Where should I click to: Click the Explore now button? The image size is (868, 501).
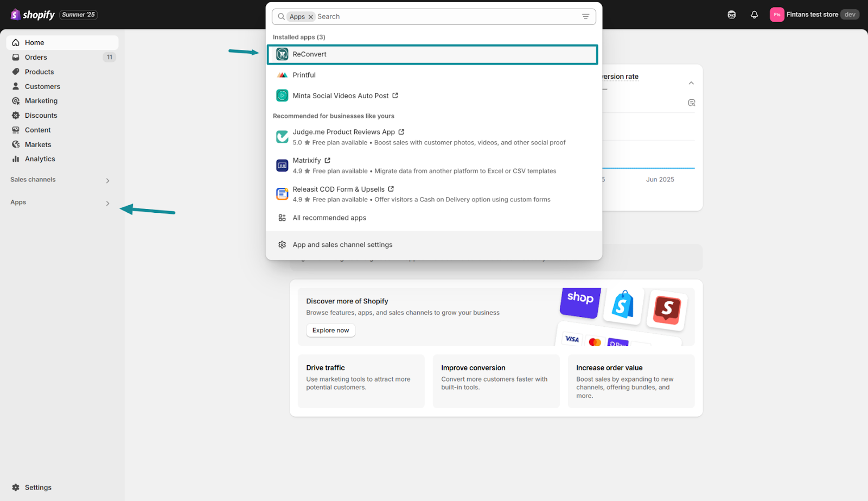[331, 331]
